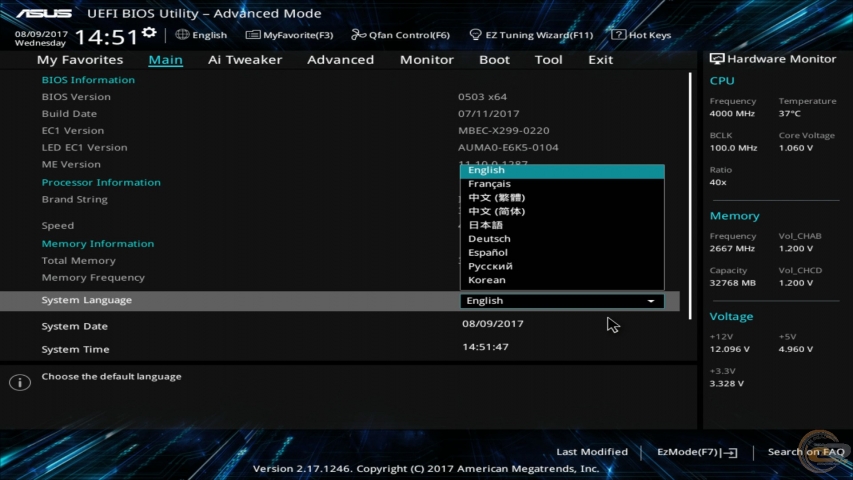Viewport: 853px width, 480px height.
Task: Select Deutsch in the language list
Action: 562,238
